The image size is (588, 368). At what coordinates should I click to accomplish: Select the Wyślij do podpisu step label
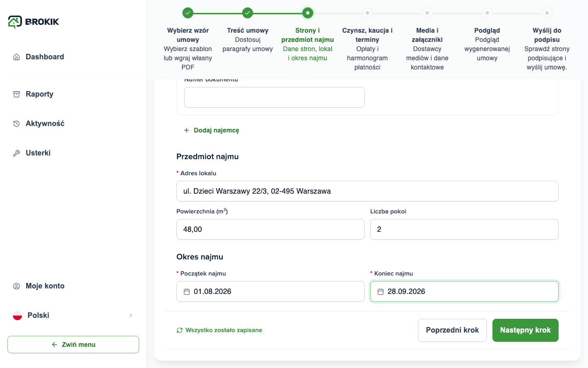tap(547, 35)
